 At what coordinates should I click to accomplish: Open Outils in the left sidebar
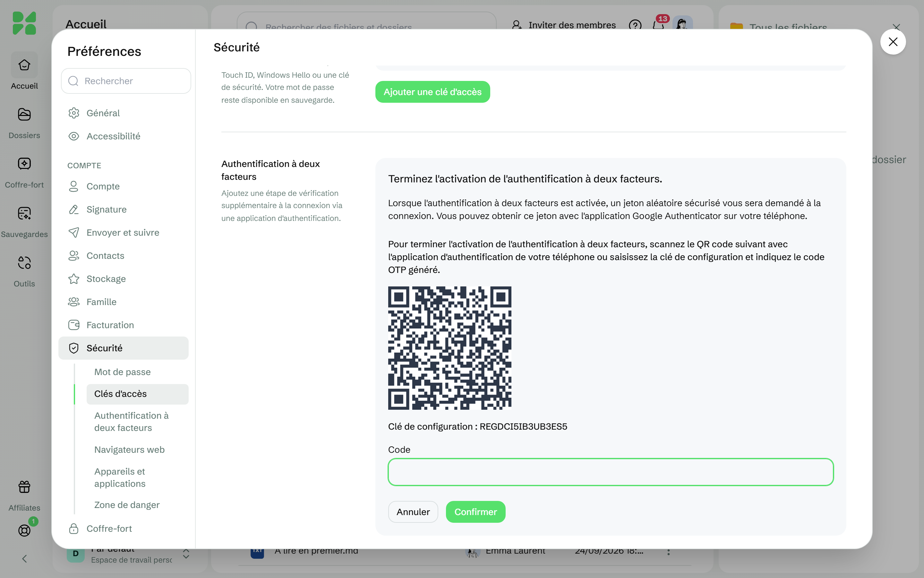pos(24,271)
